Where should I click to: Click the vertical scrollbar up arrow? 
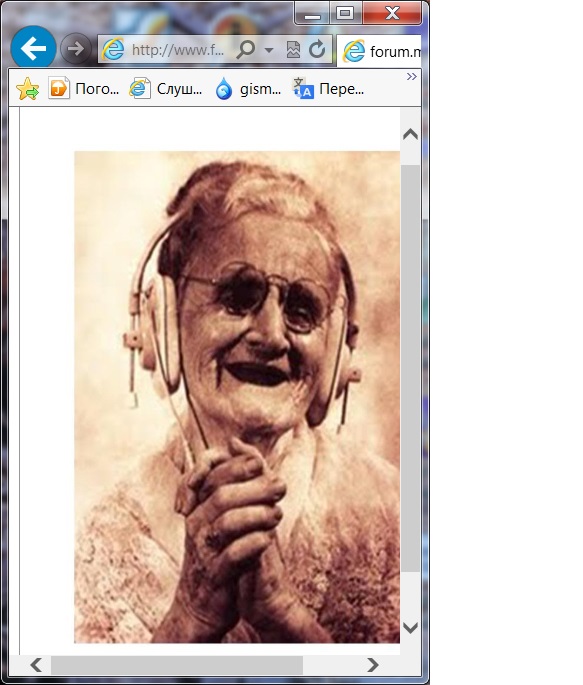tap(411, 134)
